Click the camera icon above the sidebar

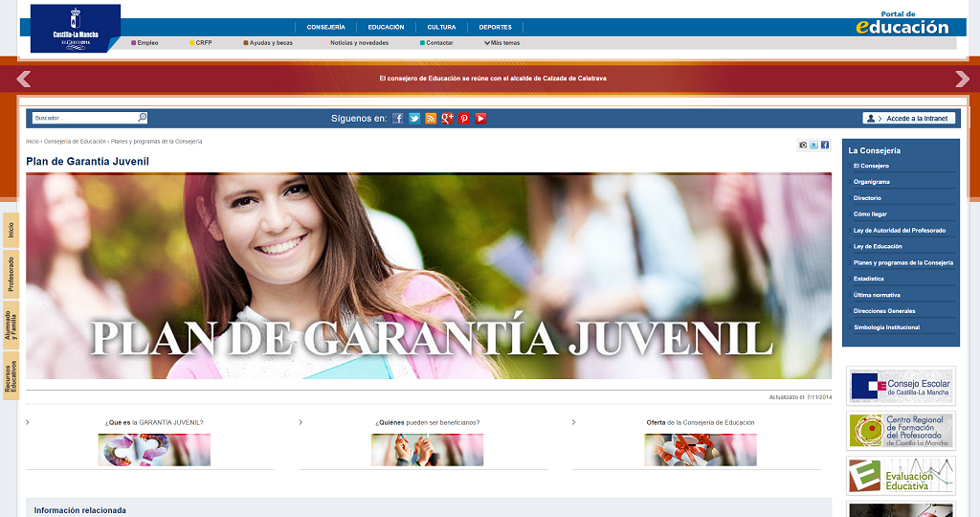(803, 146)
